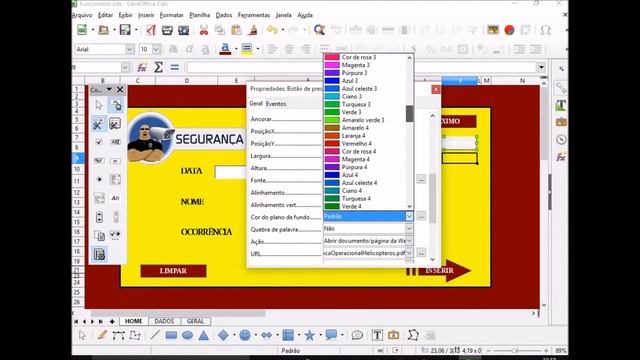
Task: Click the Insert chart pie icon
Action: [509, 30]
